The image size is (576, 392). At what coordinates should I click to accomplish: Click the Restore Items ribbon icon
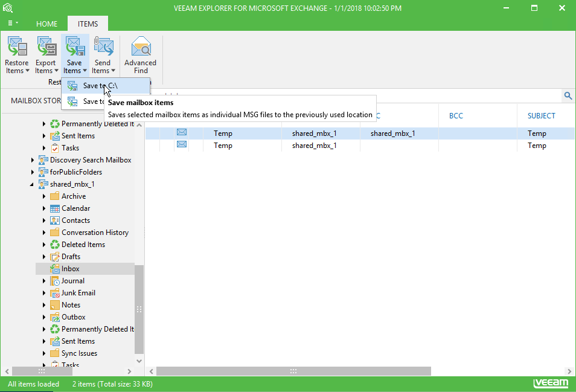click(18, 47)
